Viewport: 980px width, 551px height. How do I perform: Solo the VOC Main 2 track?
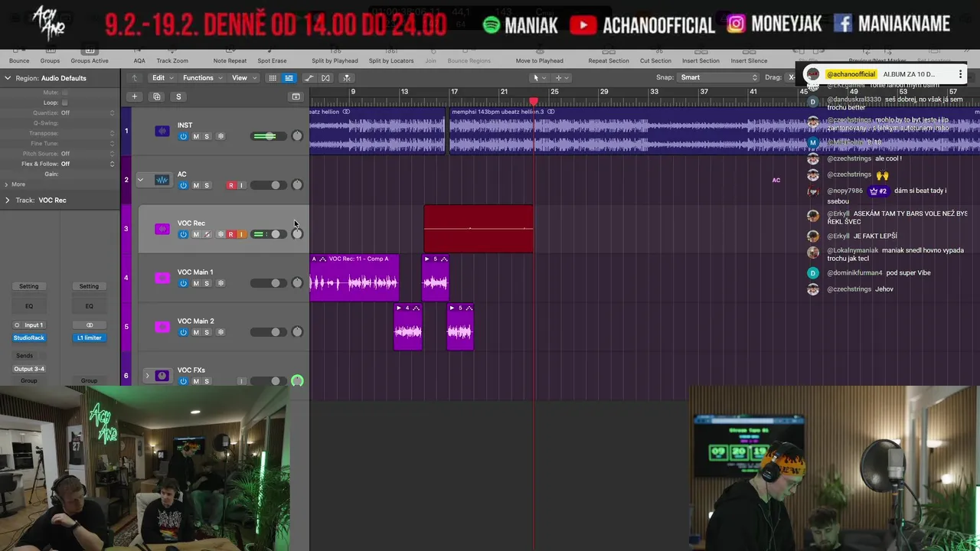[206, 332]
